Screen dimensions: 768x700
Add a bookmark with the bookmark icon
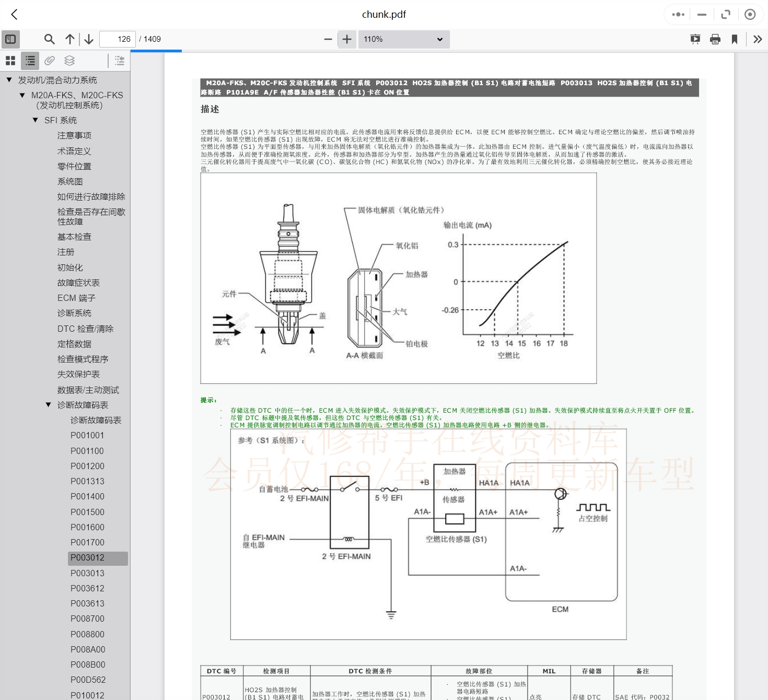point(735,39)
